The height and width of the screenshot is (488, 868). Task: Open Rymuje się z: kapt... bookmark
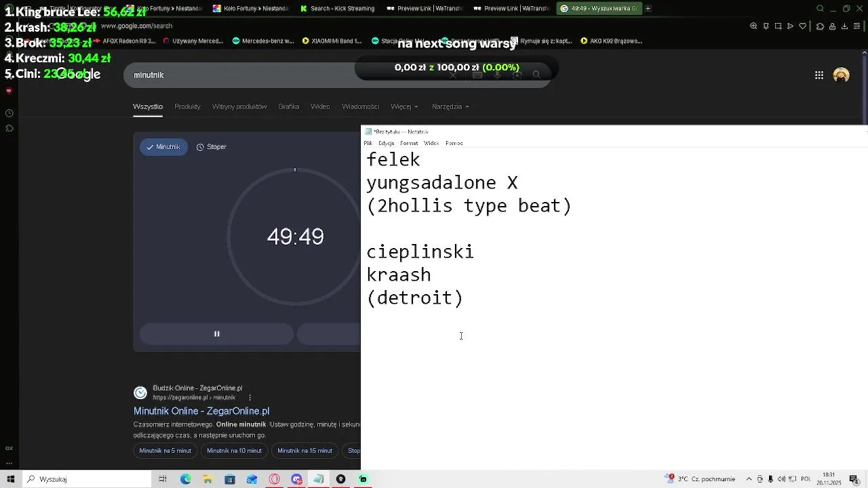tap(541, 41)
